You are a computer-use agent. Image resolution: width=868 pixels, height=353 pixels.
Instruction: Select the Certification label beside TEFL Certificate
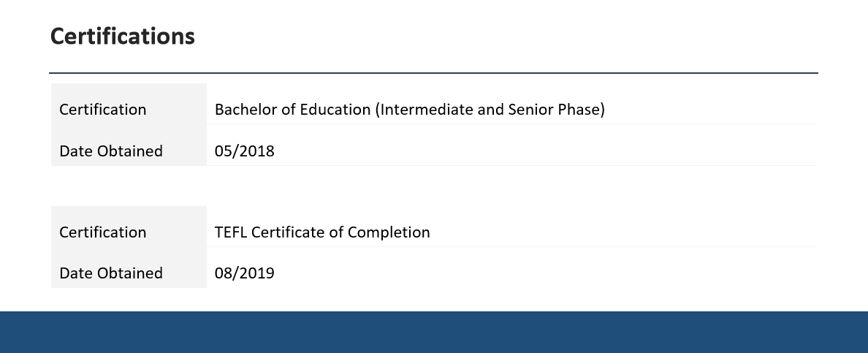[x=103, y=232]
